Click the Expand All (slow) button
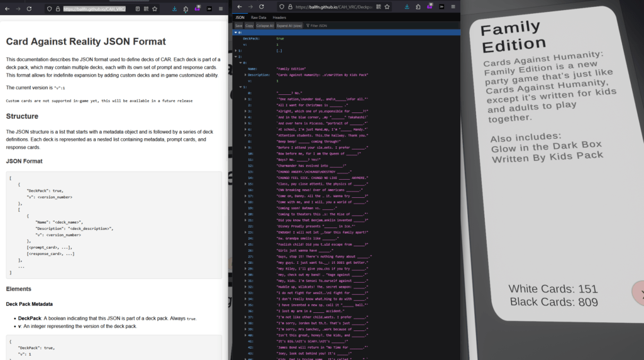This screenshot has width=644, height=360. pyautogui.click(x=289, y=26)
